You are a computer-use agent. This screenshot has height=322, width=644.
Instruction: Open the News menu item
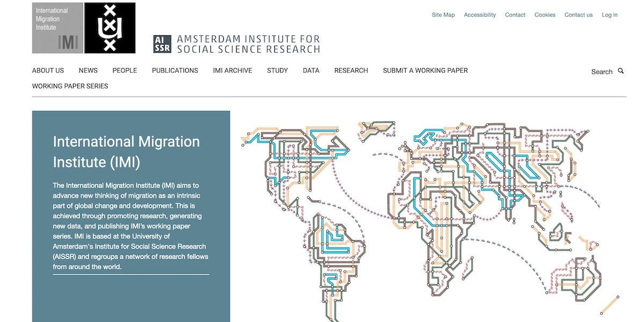pyautogui.click(x=88, y=70)
